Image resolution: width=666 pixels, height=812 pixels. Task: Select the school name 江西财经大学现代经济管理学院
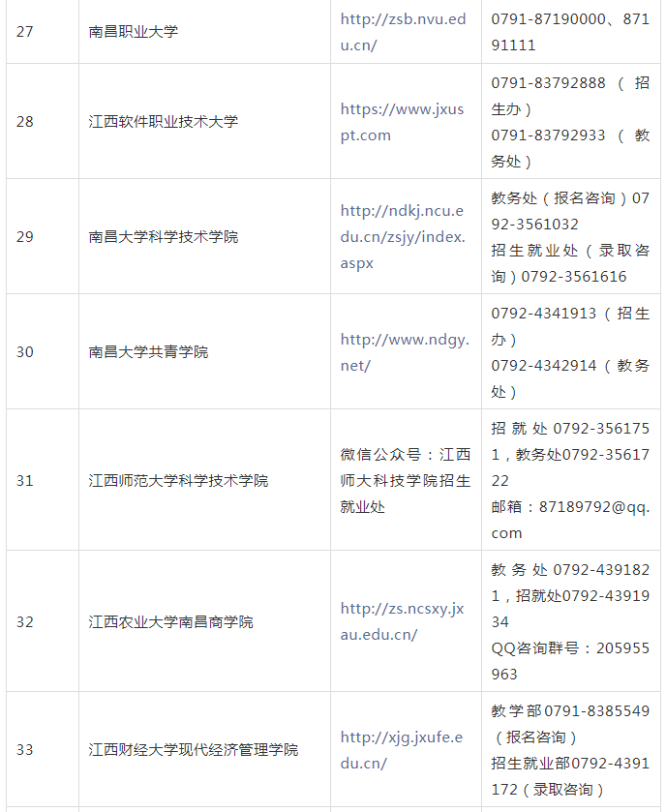[x=194, y=750]
